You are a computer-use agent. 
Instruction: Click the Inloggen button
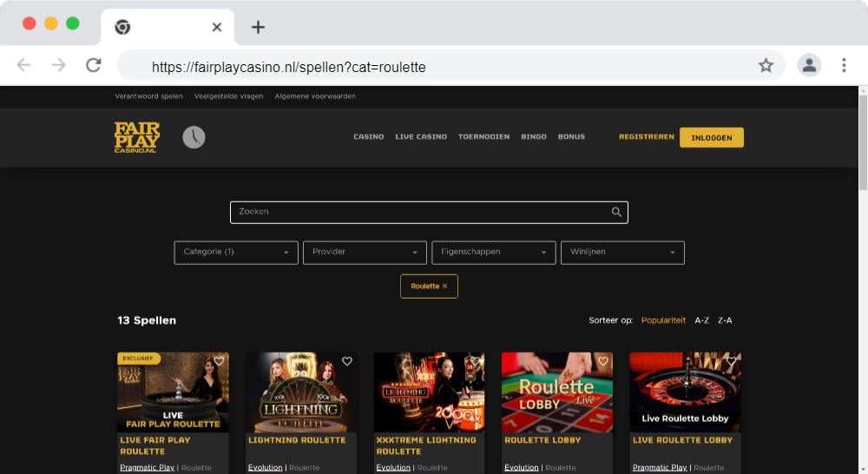click(712, 137)
